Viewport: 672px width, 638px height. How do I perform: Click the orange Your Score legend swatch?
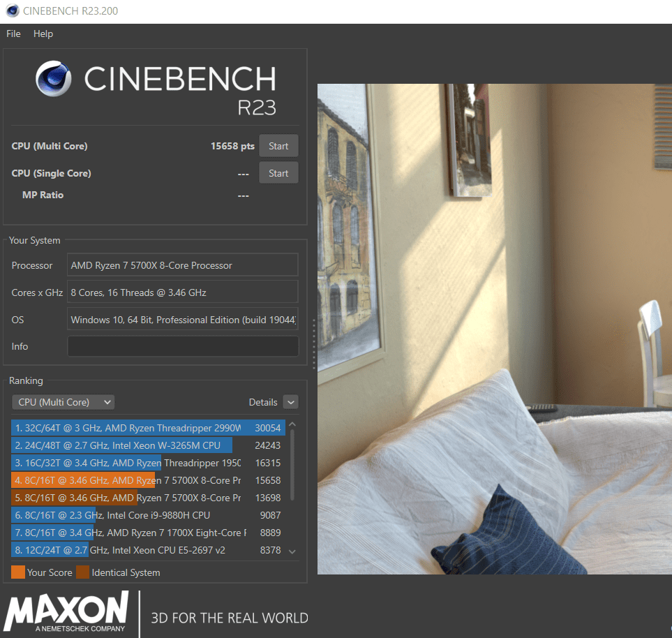[18, 572]
